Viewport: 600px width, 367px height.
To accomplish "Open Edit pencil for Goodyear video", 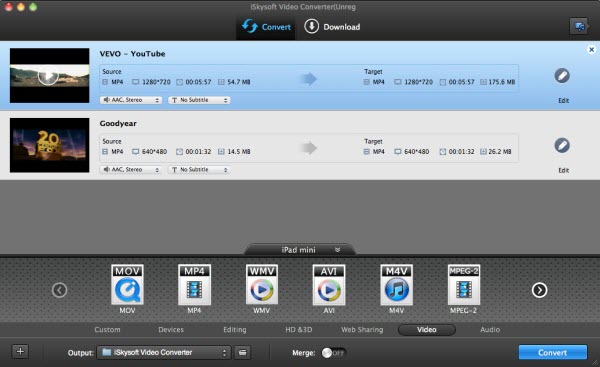I will click(562, 145).
